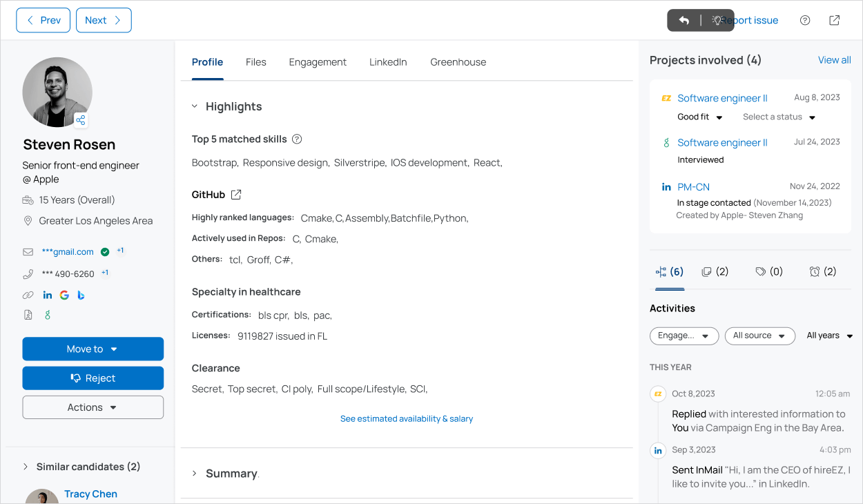Click the share icon on profile photo
The width and height of the screenshot is (863, 504).
81,121
